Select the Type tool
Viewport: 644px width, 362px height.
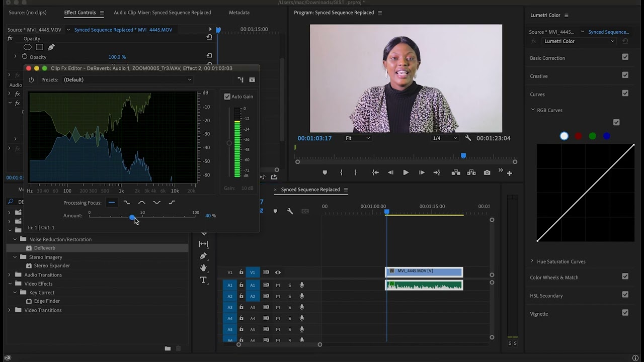point(203,280)
